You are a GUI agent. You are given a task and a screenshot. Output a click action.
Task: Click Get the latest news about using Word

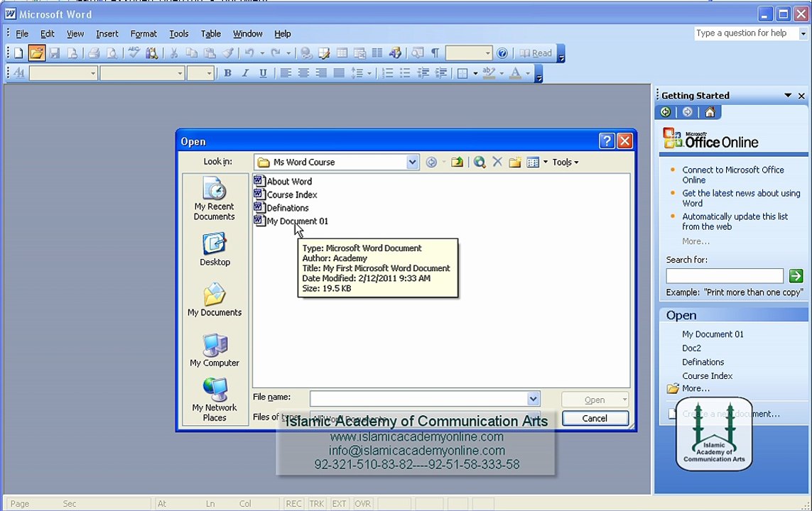point(741,198)
